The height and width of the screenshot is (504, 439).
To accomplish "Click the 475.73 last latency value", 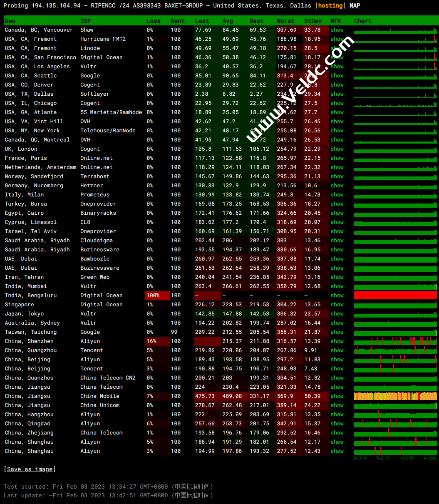I will 205,396.
